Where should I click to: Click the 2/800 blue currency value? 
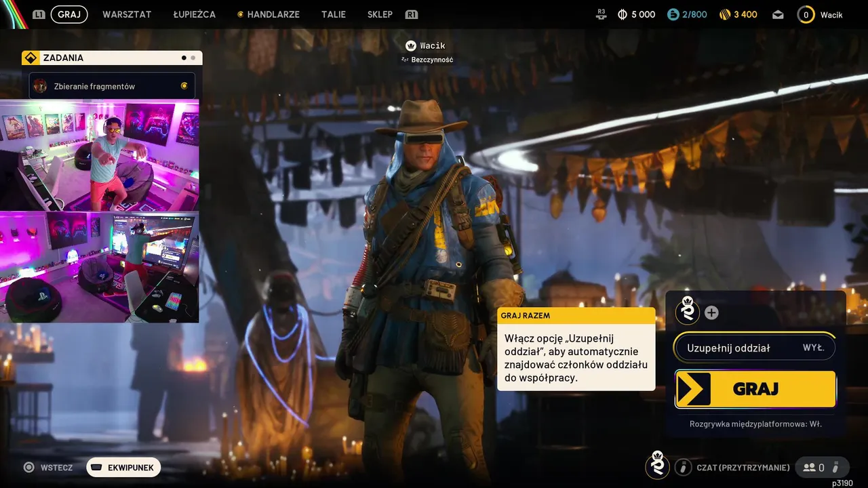tap(694, 14)
